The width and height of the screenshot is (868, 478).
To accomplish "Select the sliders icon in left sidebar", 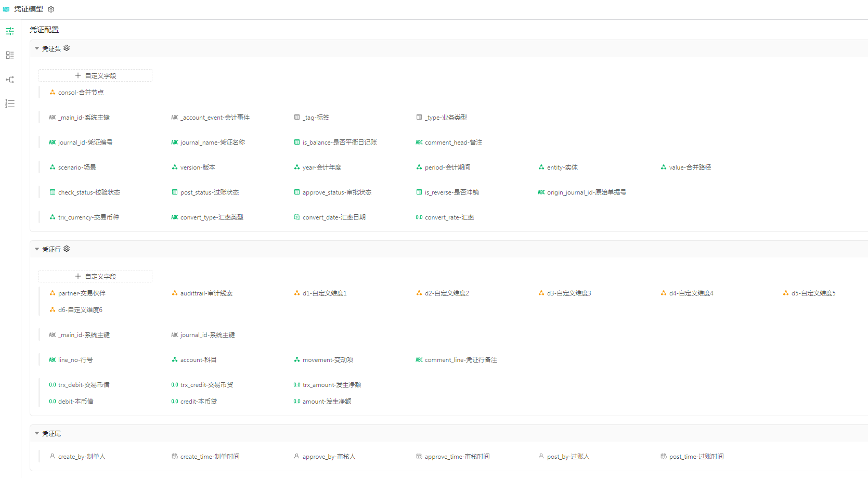I will (10, 31).
